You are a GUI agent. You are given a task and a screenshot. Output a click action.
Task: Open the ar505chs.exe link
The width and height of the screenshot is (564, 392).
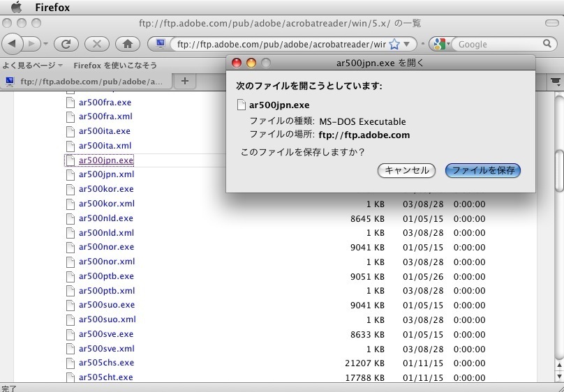(107, 363)
